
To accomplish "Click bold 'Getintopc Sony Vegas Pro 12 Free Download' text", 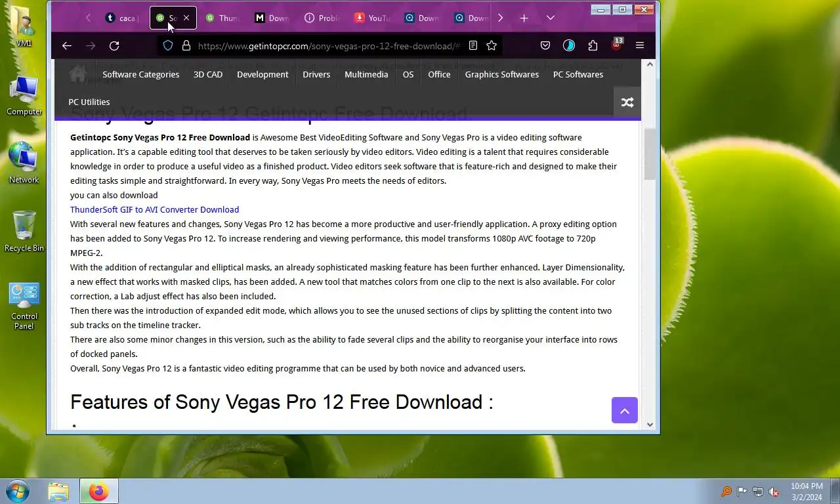I will tap(160, 137).
